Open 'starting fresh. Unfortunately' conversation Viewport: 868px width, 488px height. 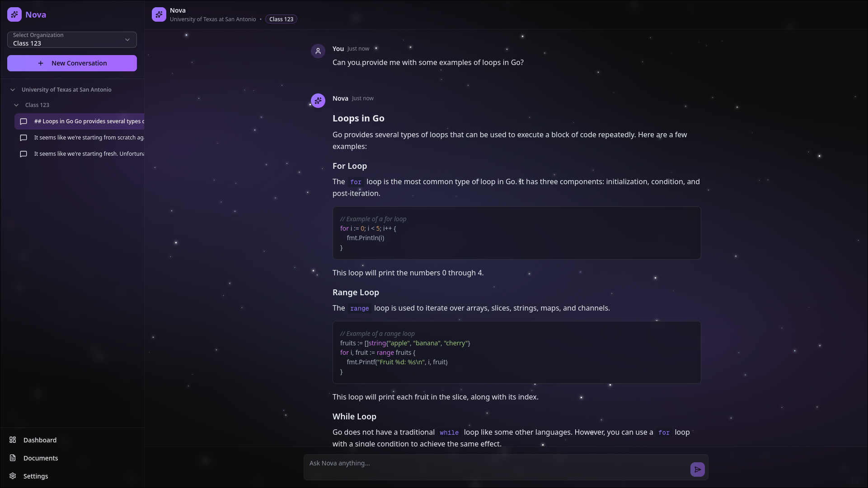click(x=89, y=154)
